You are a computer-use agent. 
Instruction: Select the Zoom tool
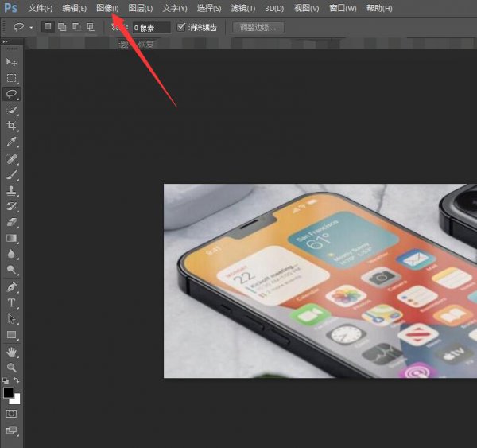[x=11, y=368]
